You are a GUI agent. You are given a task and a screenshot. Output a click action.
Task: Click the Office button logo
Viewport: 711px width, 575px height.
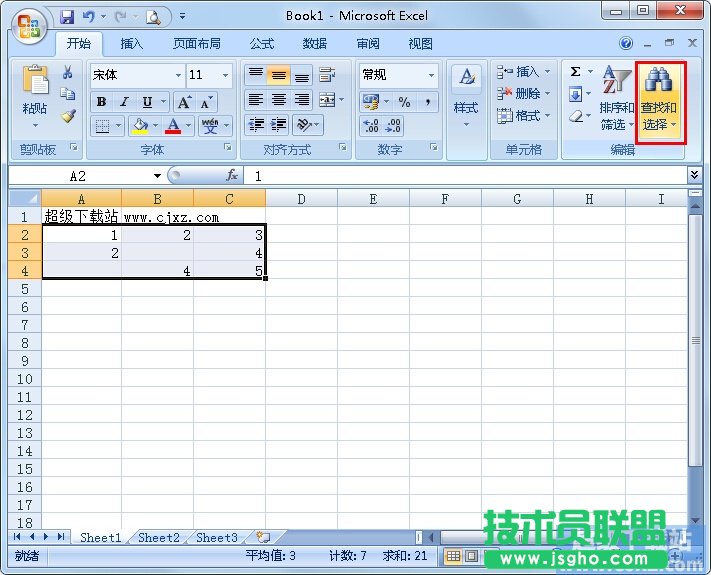coord(29,26)
